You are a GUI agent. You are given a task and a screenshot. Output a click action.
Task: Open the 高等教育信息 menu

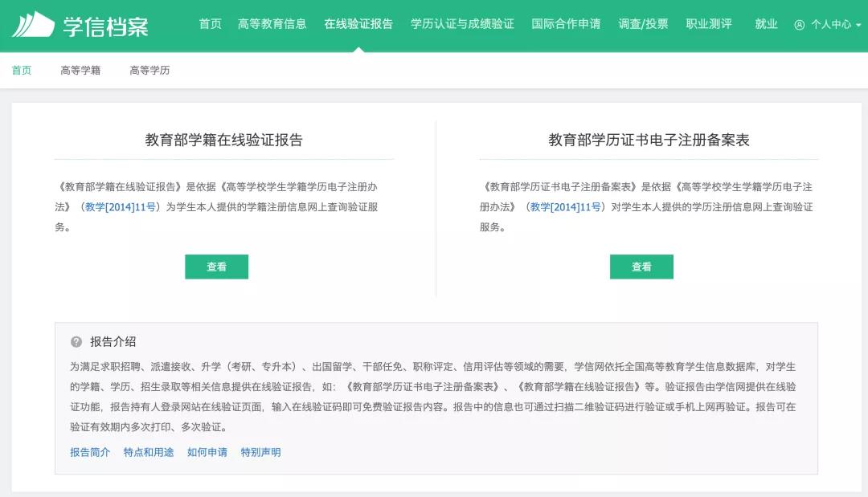coord(272,24)
